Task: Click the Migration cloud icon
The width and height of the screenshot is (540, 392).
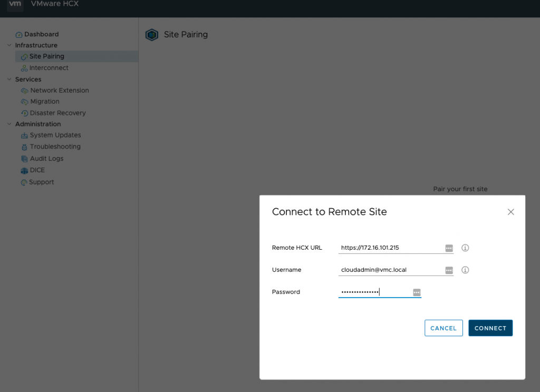Action: 24,102
